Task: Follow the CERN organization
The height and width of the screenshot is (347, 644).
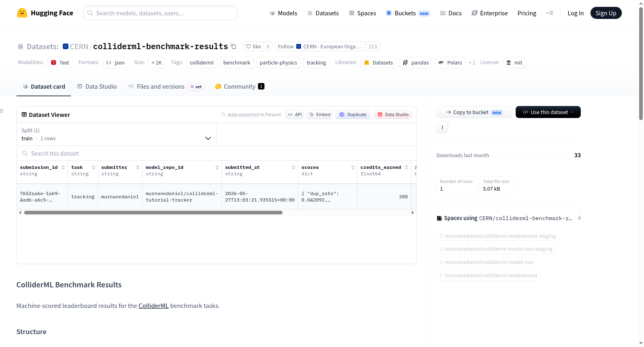Action: coord(320,46)
